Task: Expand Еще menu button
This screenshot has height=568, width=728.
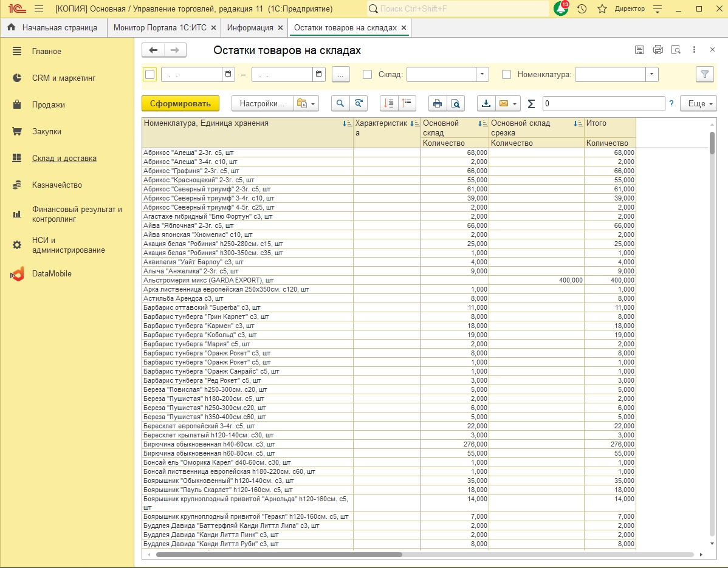Action: point(698,103)
